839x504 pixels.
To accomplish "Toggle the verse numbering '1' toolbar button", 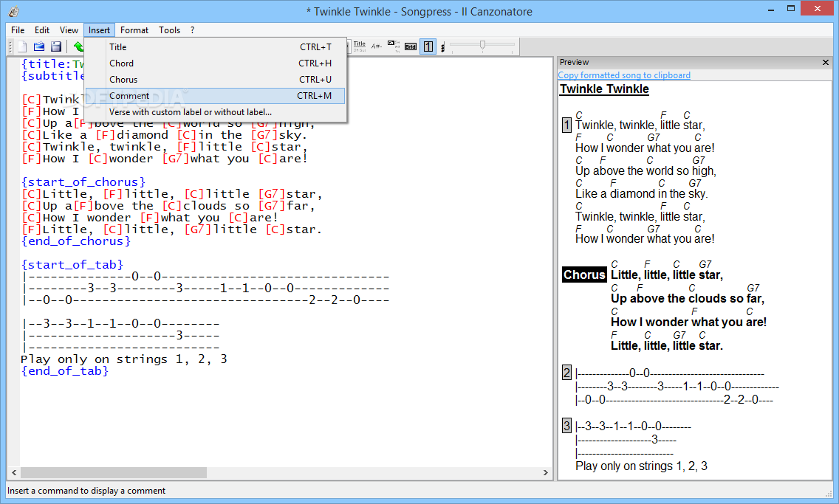I will 428,46.
